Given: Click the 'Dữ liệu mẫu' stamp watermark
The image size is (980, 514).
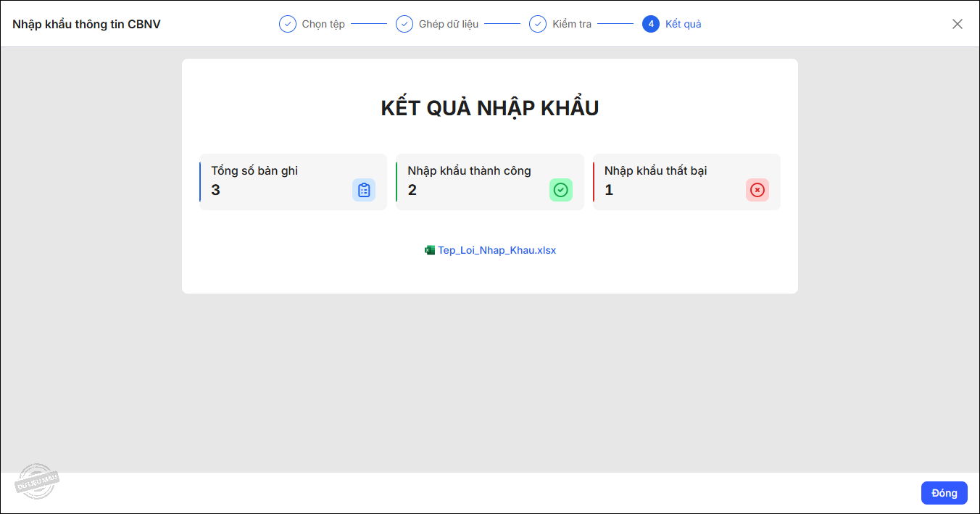Looking at the screenshot, I should click(37, 481).
